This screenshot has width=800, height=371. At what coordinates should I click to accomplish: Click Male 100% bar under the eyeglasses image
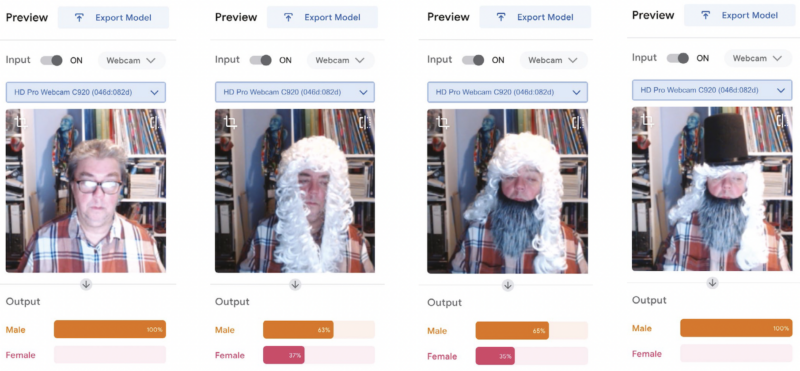click(x=110, y=329)
